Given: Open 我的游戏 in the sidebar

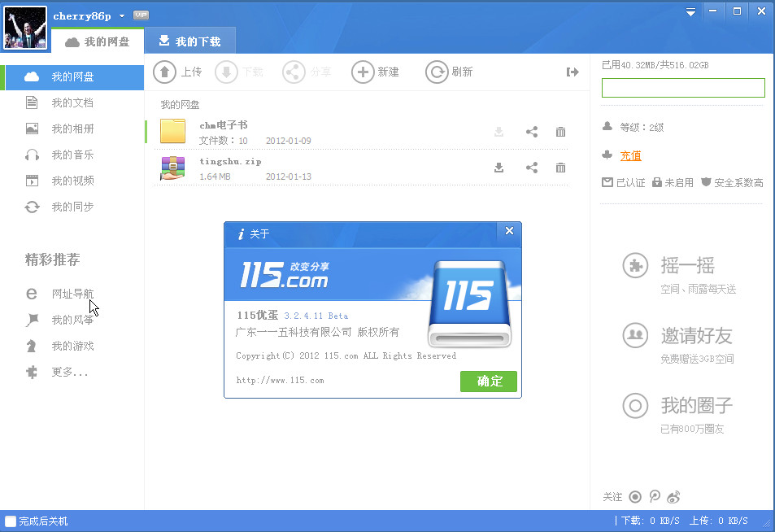Looking at the screenshot, I should click(x=72, y=346).
